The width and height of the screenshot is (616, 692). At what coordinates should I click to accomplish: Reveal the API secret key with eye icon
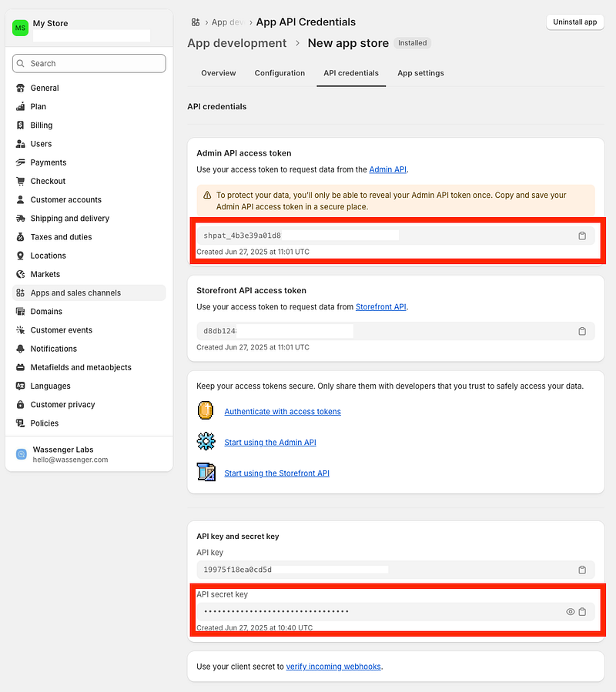tap(571, 612)
